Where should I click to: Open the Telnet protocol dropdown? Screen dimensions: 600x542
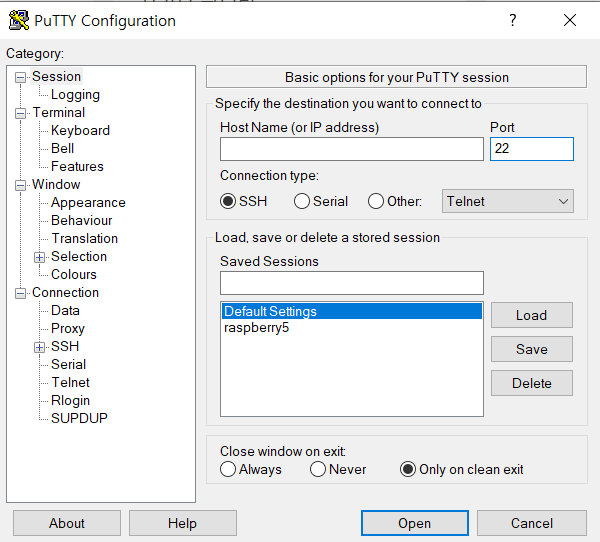(507, 201)
